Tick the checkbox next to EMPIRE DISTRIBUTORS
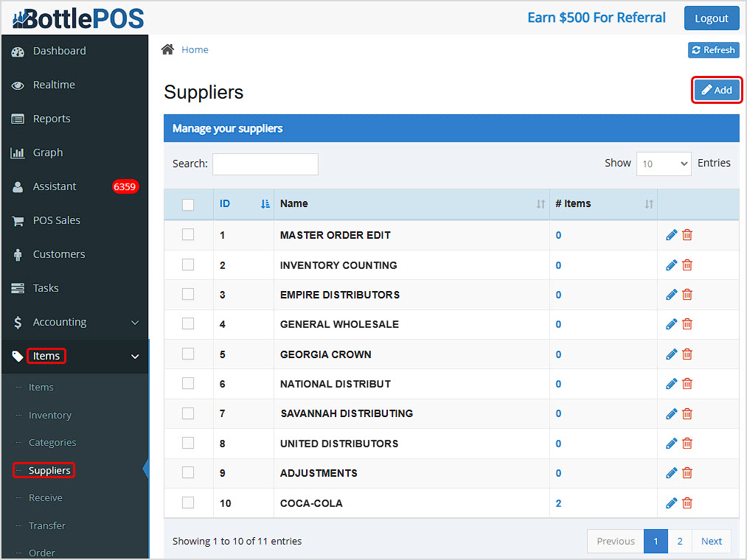This screenshot has width=747, height=560. click(x=188, y=294)
